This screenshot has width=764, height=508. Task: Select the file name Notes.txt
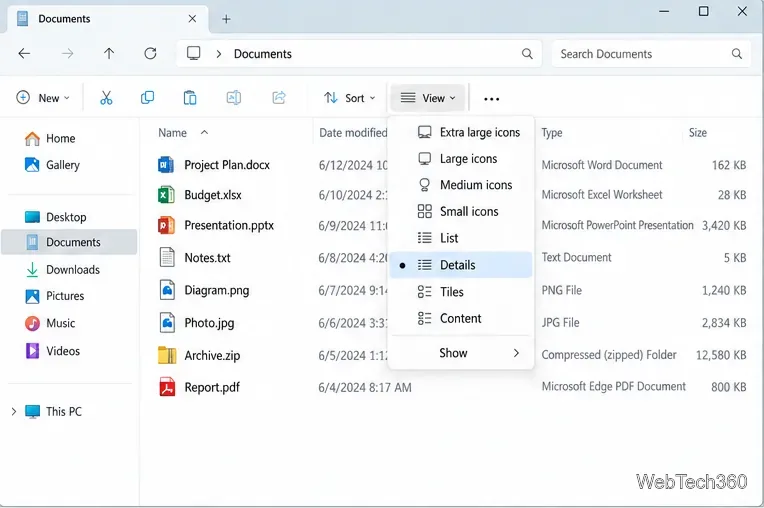207,257
